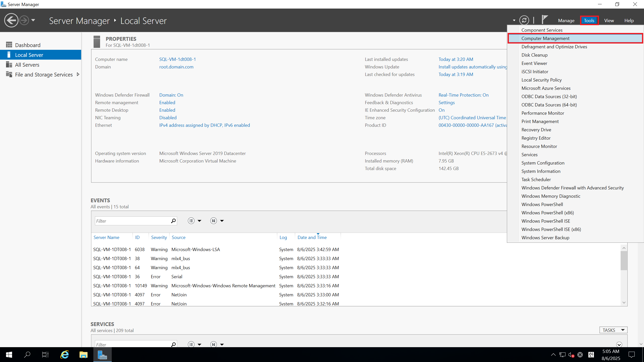Open the navigation history dropdown arrow
Viewport: 644px width, 362px height.
coord(33,20)
